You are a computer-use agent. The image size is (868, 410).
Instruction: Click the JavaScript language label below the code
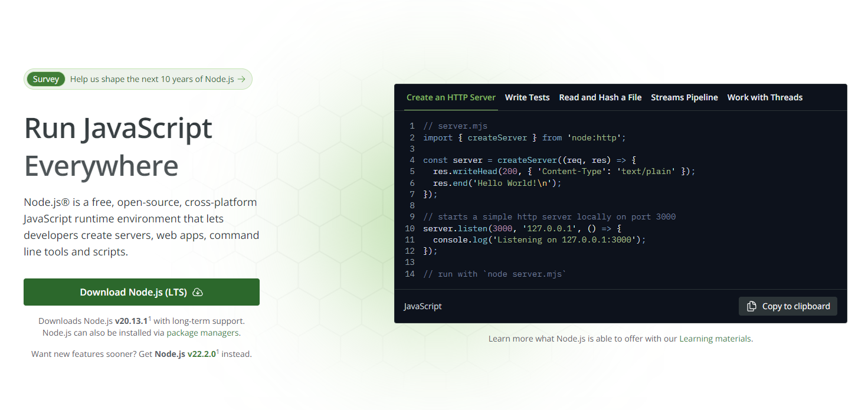pyautogui.click(x=422, y=306)
